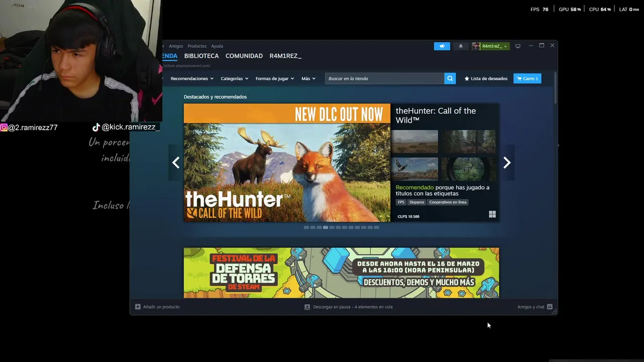Click the Instagram icon in the stream overlay

click(x=4, y=128)
